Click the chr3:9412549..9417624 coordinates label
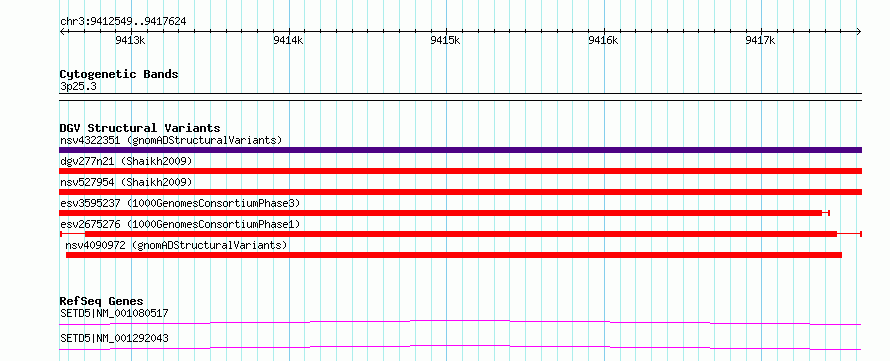890x361 pixels. click(x=123, y=22)
